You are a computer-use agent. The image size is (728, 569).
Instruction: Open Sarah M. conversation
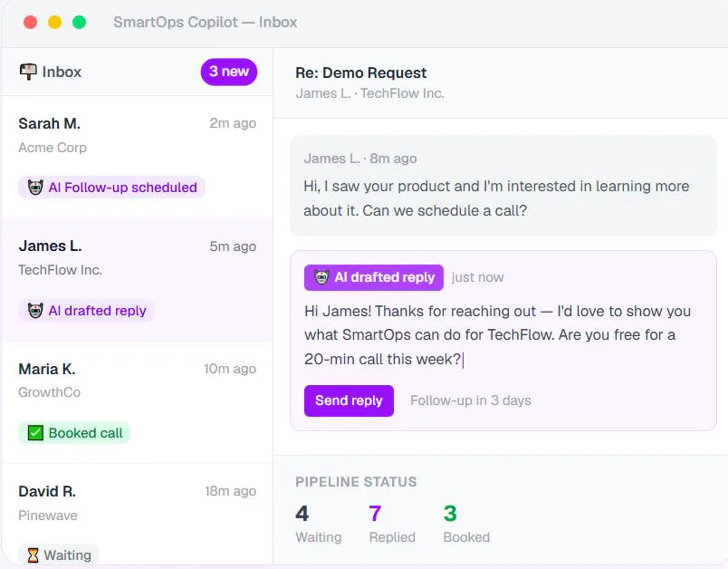coord(137,157)
